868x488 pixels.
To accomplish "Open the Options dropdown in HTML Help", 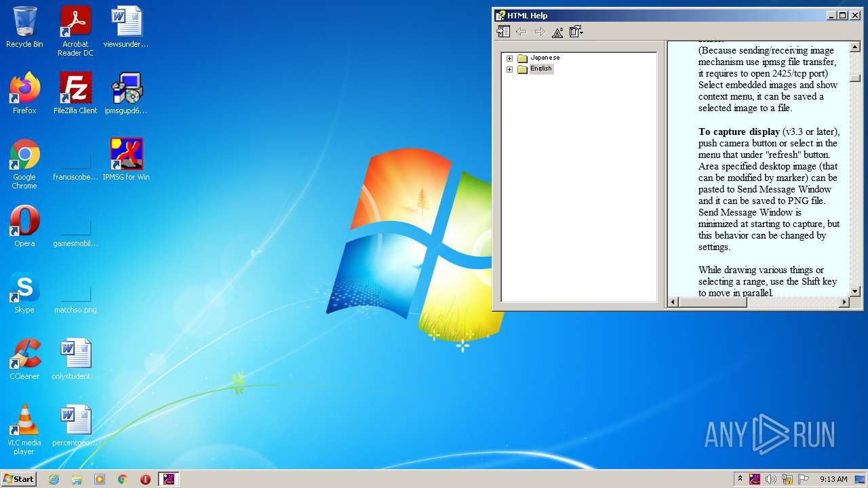I will point(576,31).
